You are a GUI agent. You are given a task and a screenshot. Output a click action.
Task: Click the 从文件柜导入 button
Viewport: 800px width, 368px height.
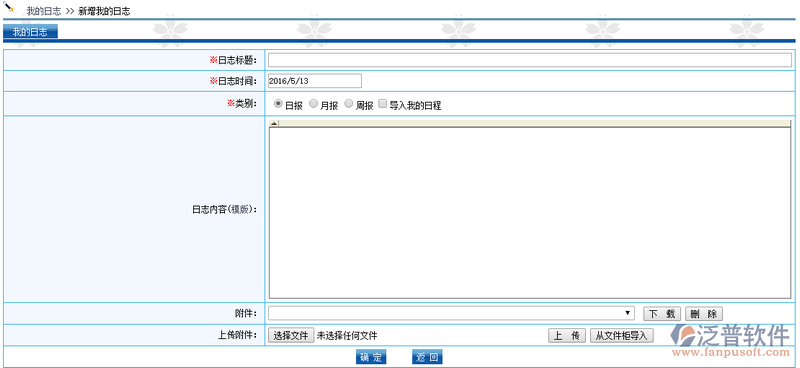tap(621, 335)
